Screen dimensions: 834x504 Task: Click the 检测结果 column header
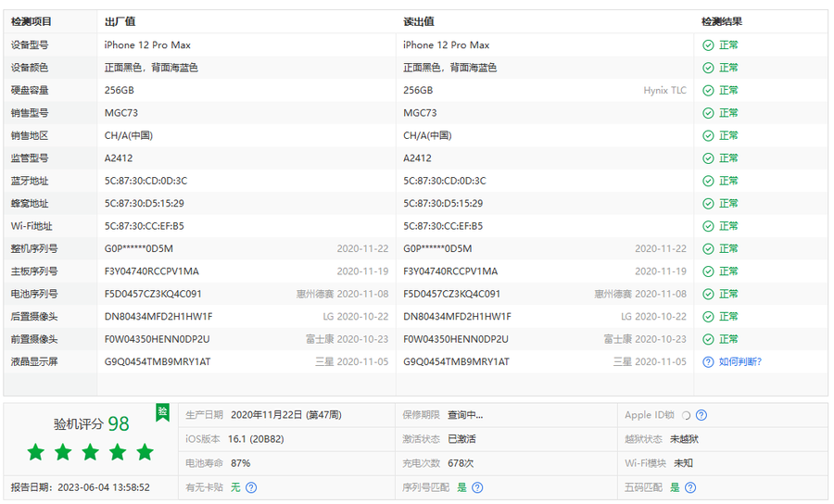coord(721,21)
